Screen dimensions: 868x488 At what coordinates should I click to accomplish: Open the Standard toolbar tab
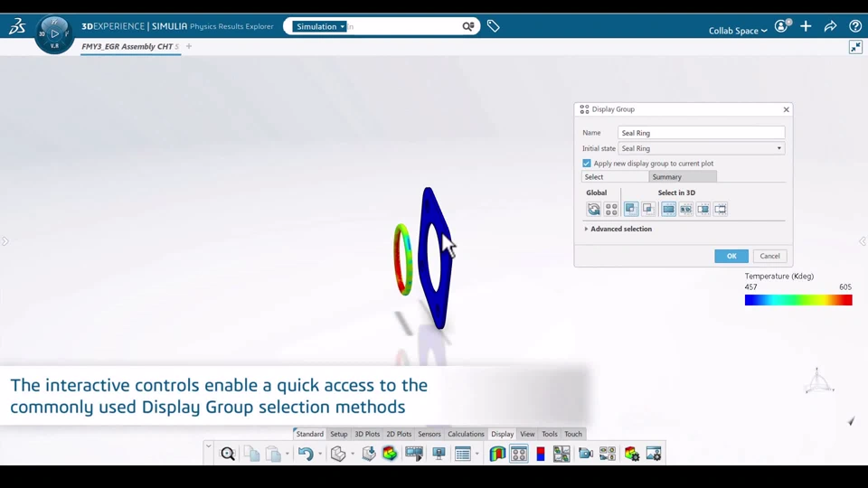pyautogui.click(x=309, y=434)
